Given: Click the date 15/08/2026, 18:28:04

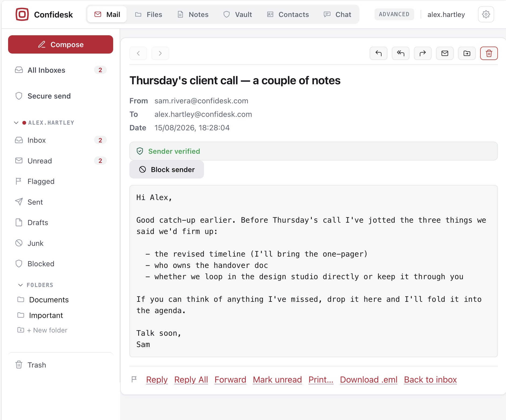Looking at the screenshot, I should coord(192,128).
